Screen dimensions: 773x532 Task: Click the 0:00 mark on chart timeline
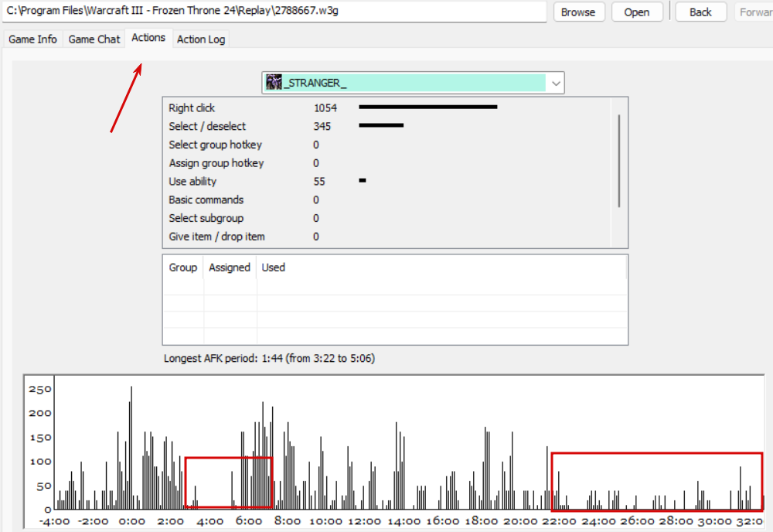pyautogui.click(x=132, y=521)
